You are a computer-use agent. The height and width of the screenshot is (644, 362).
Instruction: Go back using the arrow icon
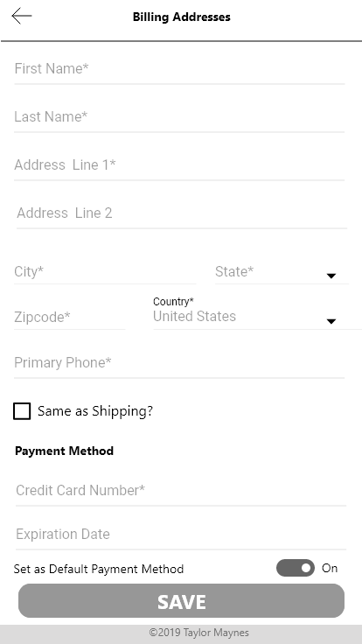[x=22, y=17]
